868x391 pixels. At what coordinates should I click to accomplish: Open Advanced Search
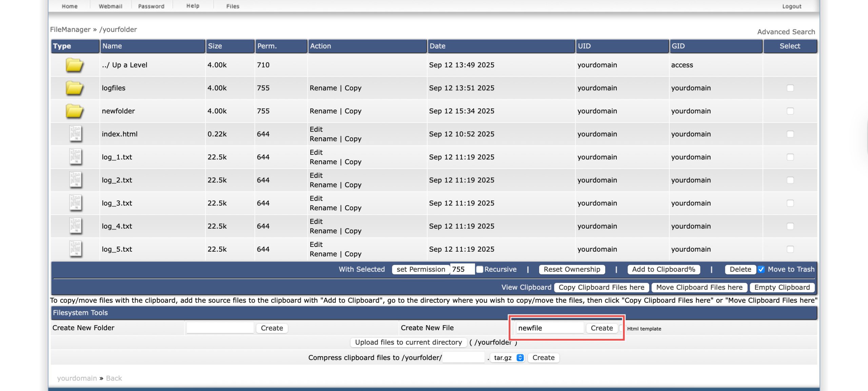coord(786,32)
